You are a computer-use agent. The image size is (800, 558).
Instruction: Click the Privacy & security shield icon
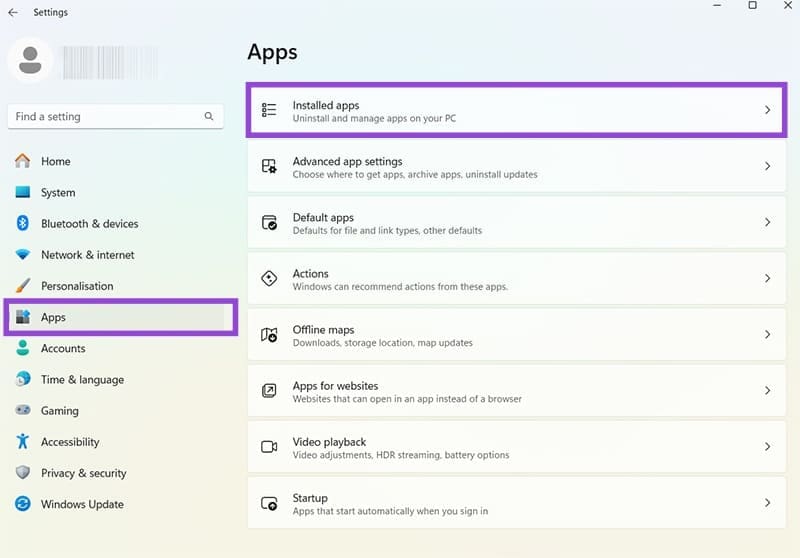pyautogui.click(x=22, y=472)
